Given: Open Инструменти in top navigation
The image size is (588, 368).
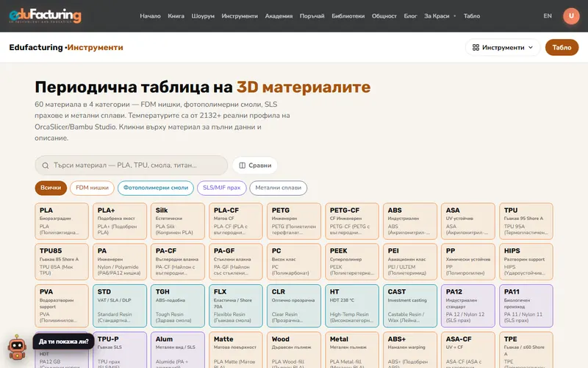Looking at the screenshot, I should pyautogui.click(x=240, y=15).
